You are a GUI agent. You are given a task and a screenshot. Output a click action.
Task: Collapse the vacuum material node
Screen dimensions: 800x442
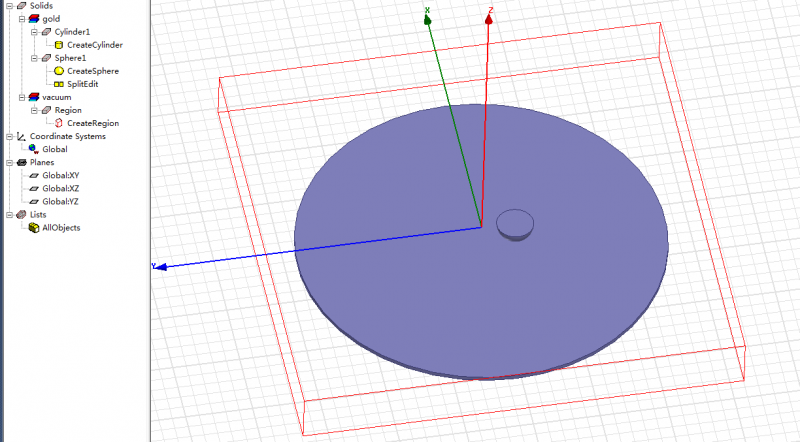click(22, 97)
